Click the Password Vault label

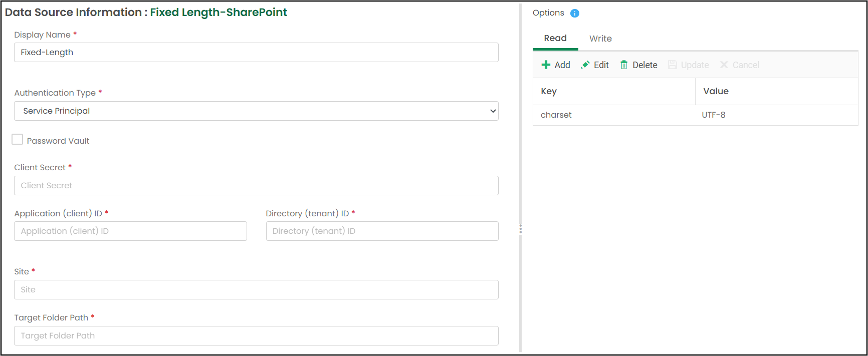pos(58,141)
